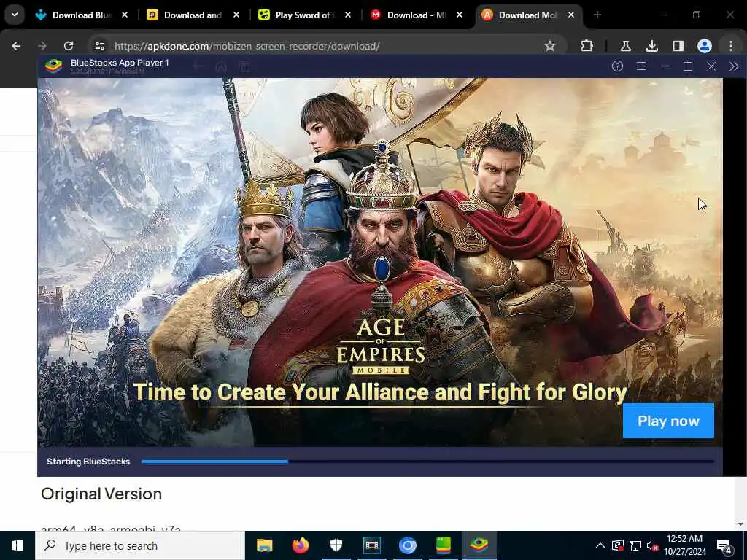Click Original Version heading on webpage
This screenshot has height=560, width=747.
[101, 494]
